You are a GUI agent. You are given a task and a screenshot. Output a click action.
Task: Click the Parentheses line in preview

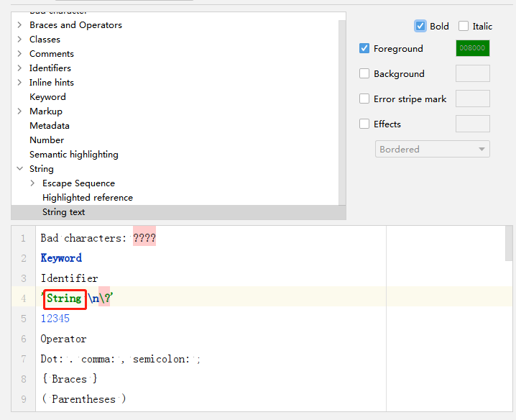[83, 399]
